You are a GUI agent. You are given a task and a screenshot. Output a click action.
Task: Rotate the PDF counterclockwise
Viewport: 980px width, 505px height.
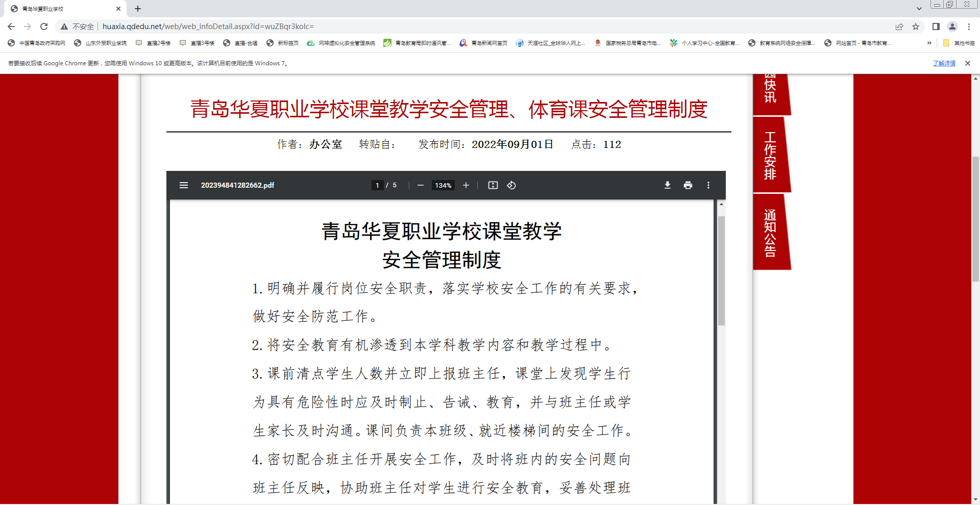coord(511,185)
